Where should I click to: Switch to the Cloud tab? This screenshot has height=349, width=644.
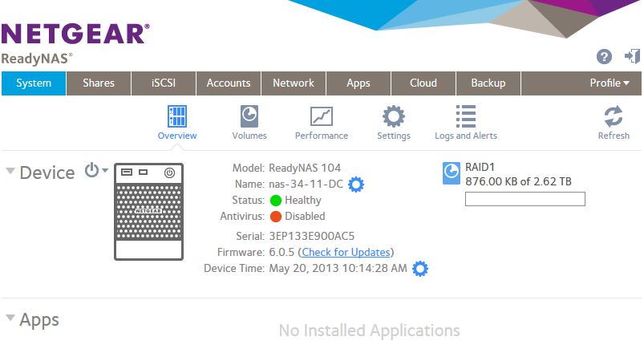click(423, 83)
